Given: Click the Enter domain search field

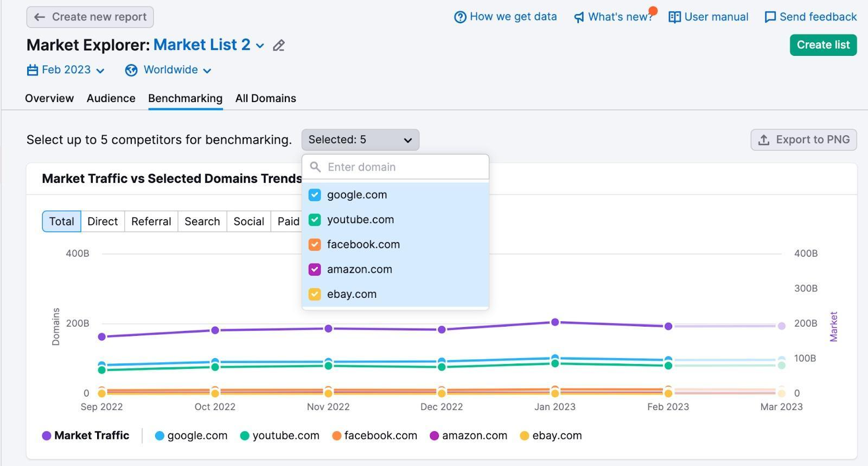Looking at the screenshot, I should (395, 167).
